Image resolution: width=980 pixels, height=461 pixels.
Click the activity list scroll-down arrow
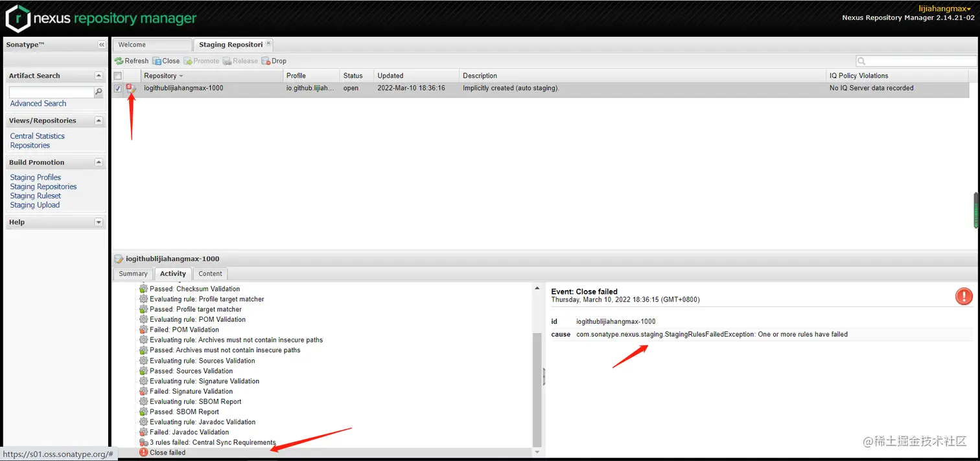tap(537, 452)
